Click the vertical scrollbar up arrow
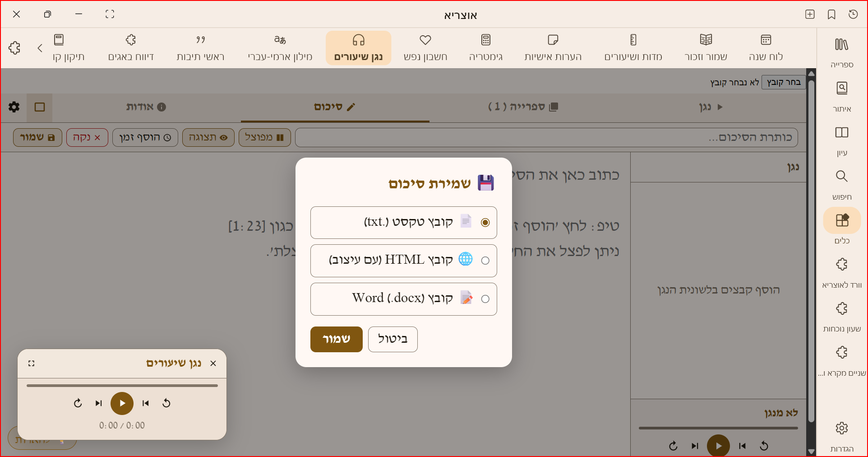Image resolution: width=868 pixels, height=457 pixels. coord(811,73)
